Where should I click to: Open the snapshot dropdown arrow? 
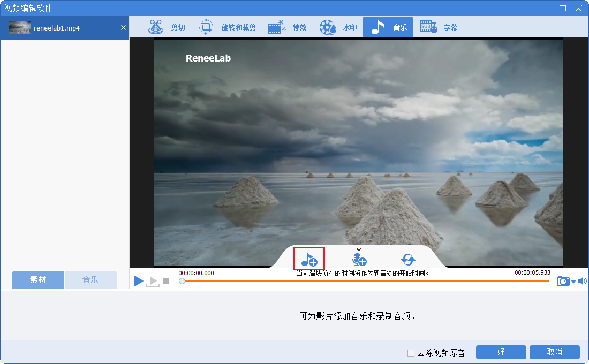(573, 282)
